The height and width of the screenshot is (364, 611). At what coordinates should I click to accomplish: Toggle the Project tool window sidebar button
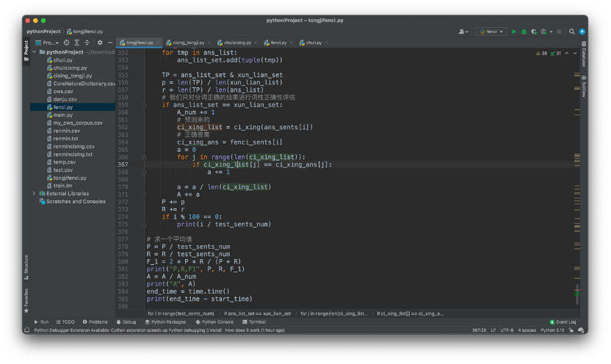click(x=26, y=51)
